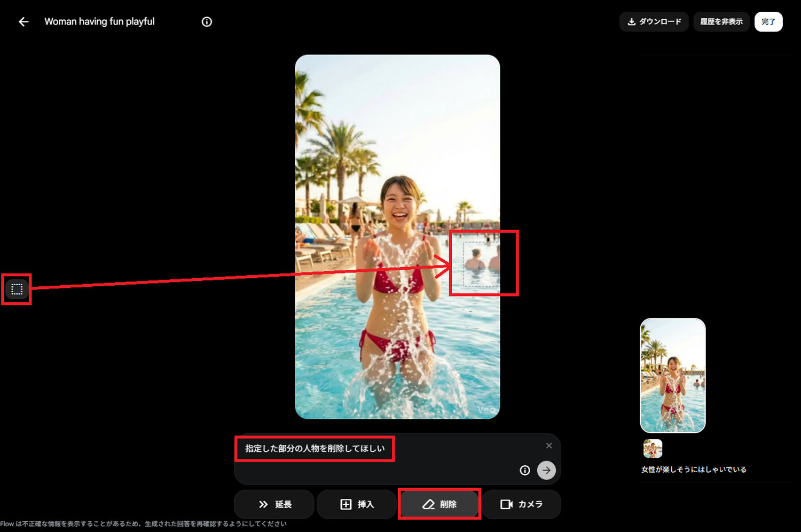Open the info tooltip beside the prompt field
Viewport: 801px width, 532px height.
pos(524,470)
